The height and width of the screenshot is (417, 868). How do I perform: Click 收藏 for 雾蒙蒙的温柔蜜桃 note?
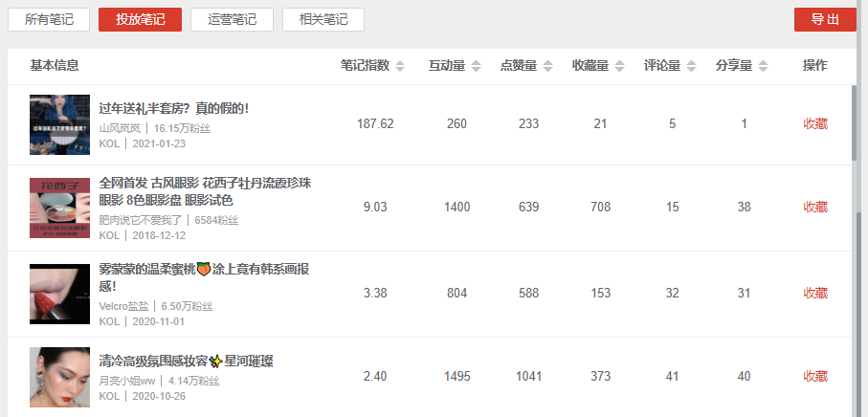pos(815,293)
